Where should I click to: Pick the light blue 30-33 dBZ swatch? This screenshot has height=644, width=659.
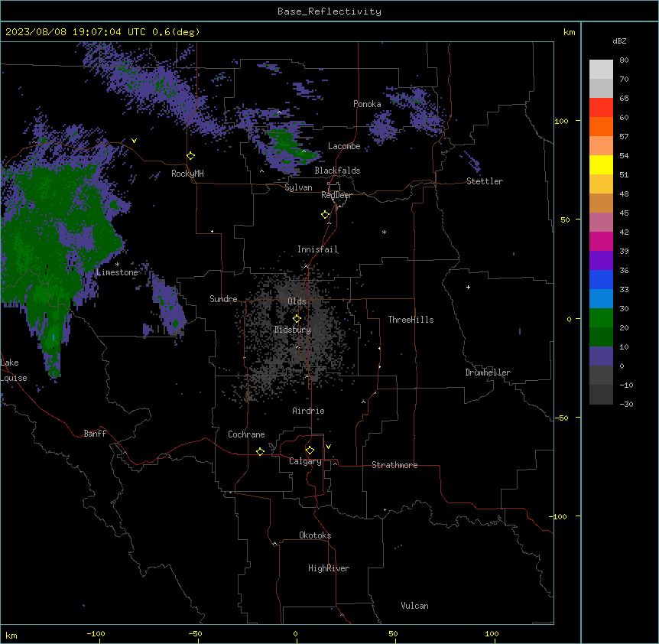pos(601,299)
